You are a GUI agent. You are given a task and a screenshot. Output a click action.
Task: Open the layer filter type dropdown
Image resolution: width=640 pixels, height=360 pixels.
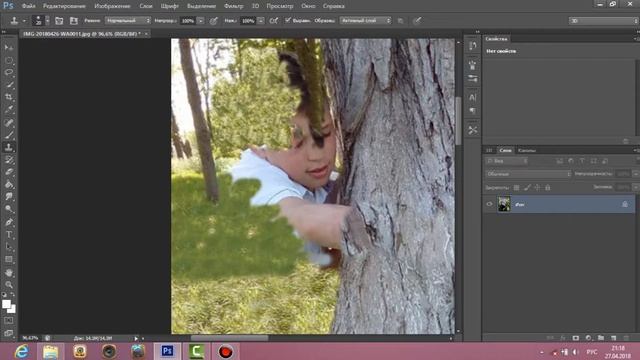point(507,161)
